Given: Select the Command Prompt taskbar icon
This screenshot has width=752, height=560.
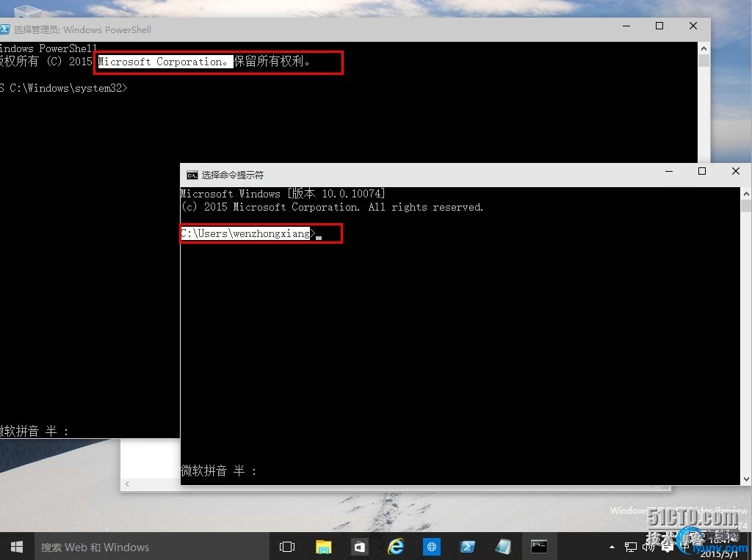Looking at the screenshot, I should click(x=539, y=547).
